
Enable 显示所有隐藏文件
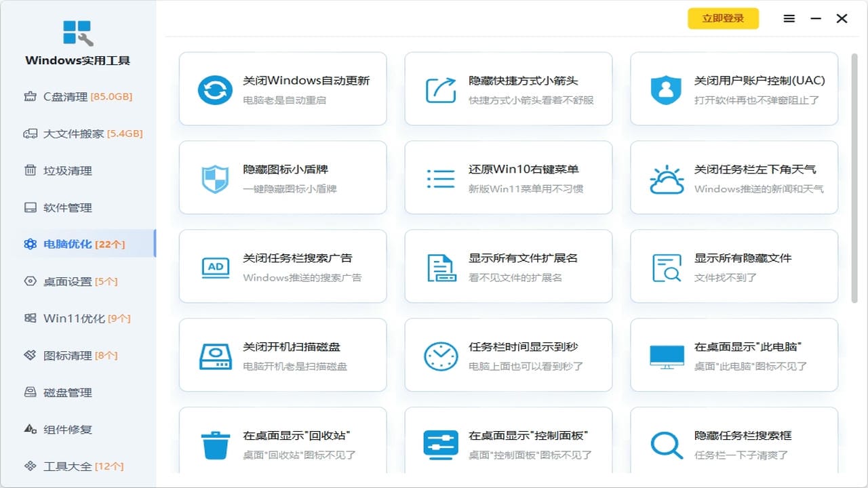734,266
